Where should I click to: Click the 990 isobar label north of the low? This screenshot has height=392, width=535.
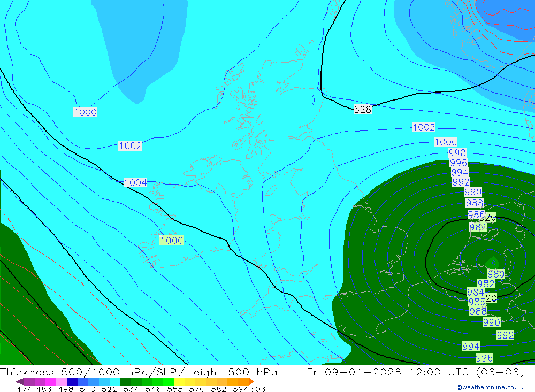[473, 192]
